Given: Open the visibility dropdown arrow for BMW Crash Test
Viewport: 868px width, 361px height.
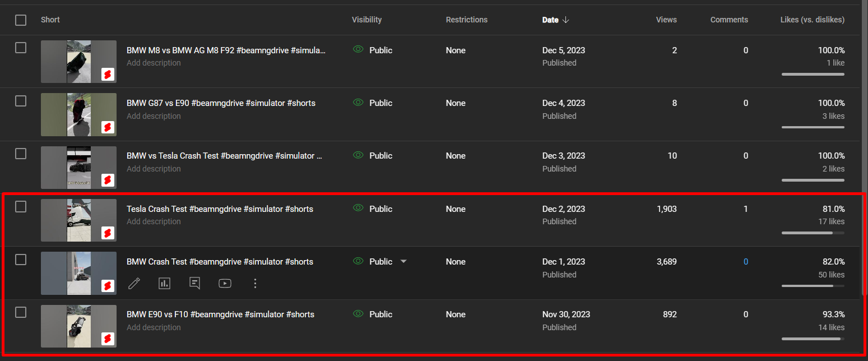Looking at the screenshot, I should point(403,262).
